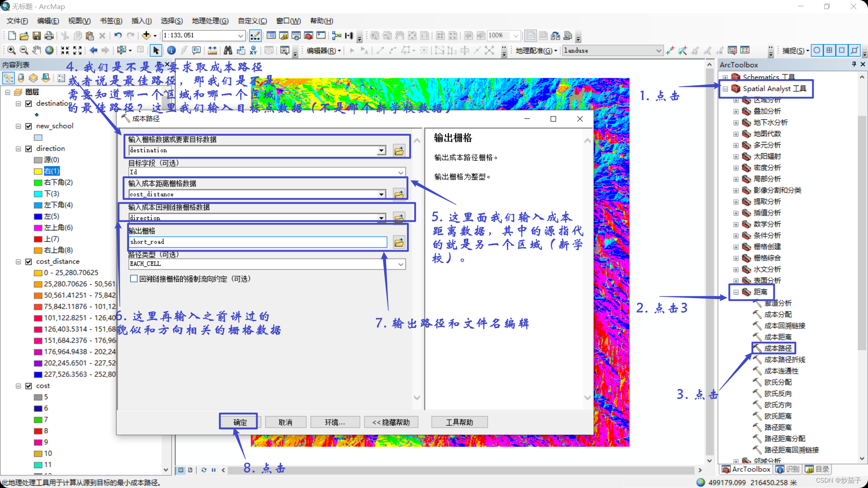Collapse the Spatial Analyst toolbox node
The width and height of the screenshot is (868, 488).
tap(725, 89)
